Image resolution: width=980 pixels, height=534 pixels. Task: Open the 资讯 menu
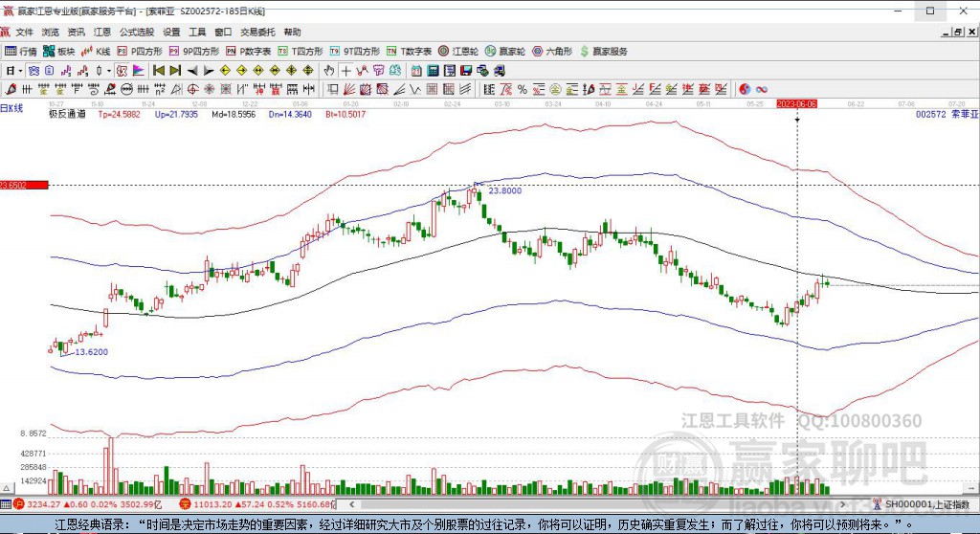[77, 32]
